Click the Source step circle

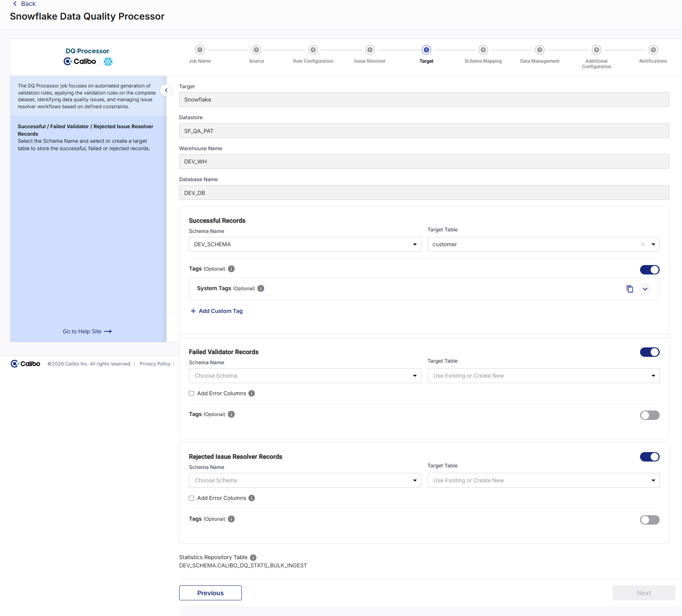256,50
